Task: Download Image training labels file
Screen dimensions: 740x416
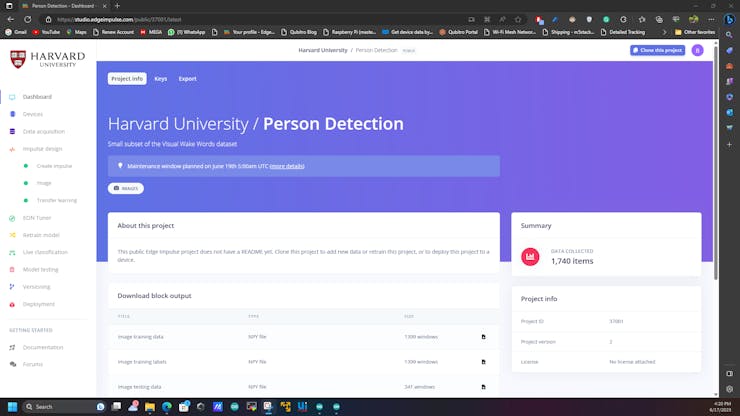Action: point(483,362)
